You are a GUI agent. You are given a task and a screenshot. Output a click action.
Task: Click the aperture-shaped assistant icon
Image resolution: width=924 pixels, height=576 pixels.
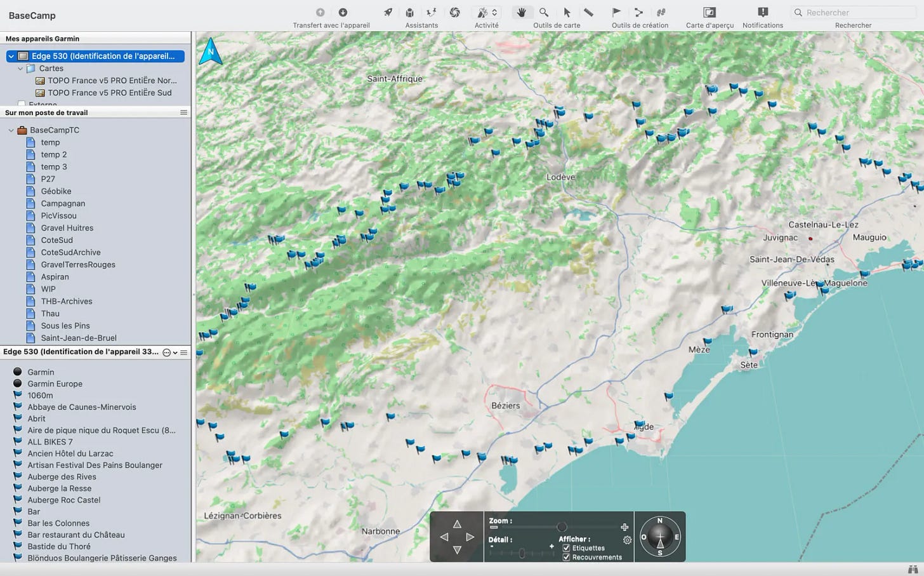tap(454, 12)
